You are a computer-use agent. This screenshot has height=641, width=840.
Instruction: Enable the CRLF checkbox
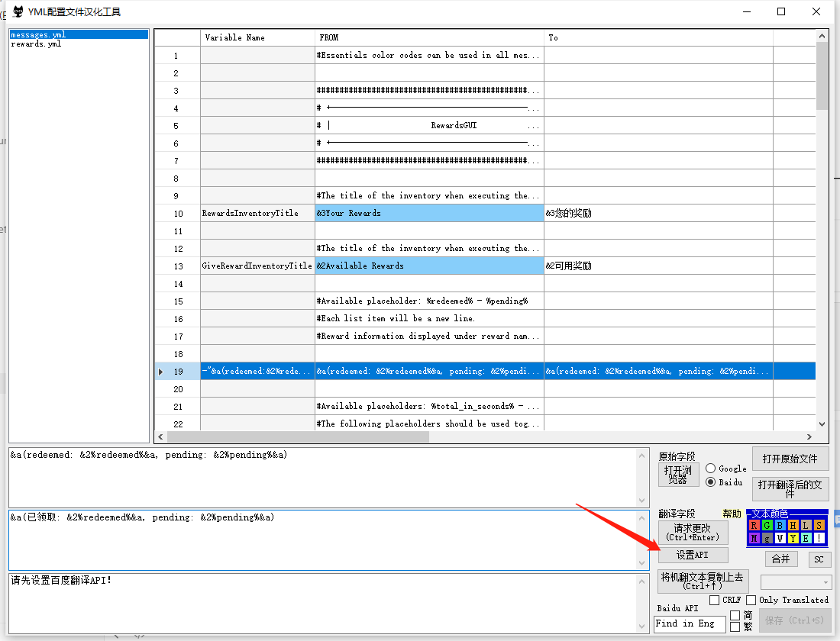715,601
